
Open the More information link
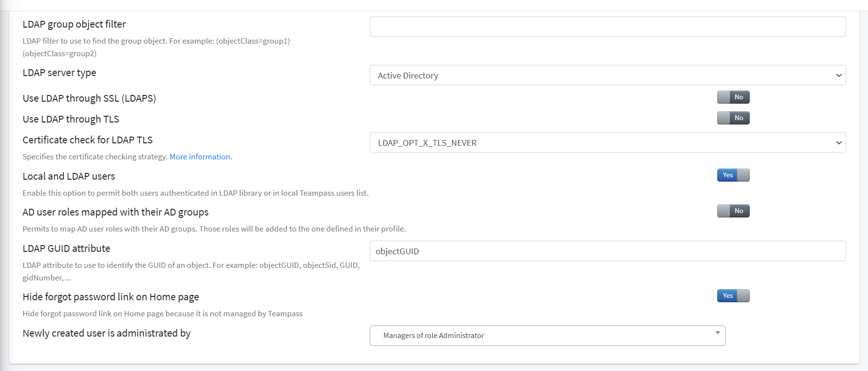(x=199, y=156)
